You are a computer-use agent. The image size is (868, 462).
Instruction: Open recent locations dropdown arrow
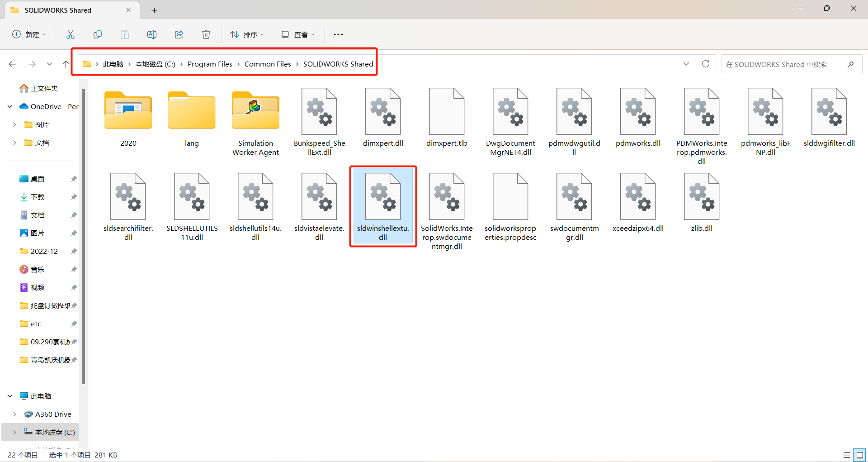click(49, 64)
